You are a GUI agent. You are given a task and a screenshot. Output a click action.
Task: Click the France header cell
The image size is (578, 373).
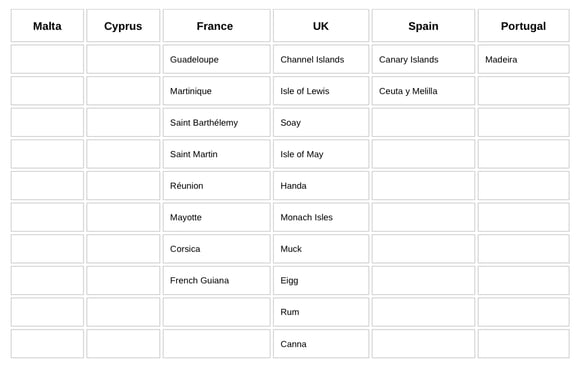coord(216,26)
